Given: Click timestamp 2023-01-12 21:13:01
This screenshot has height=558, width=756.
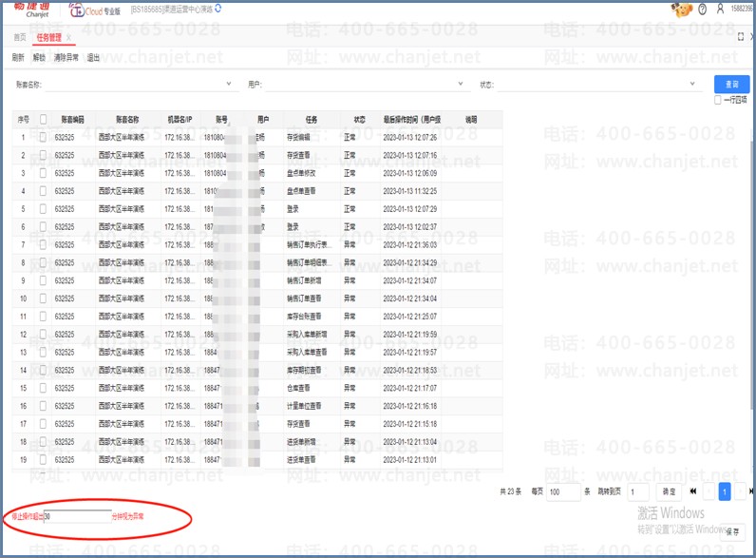Looking at the screenshot, I should (410, 459).
